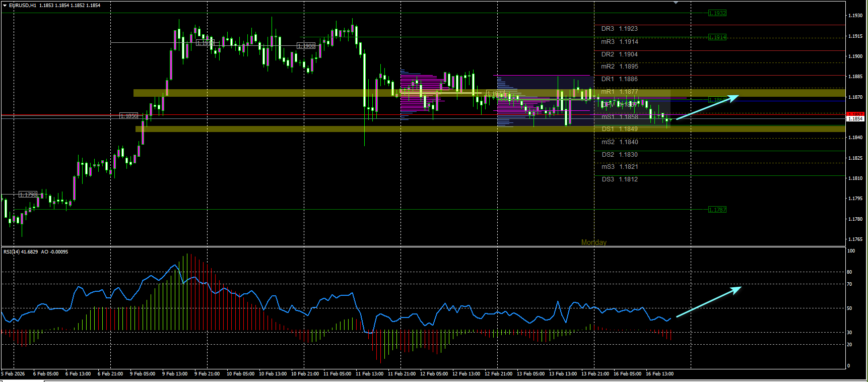Select the DS3 1.1812 pivot label

[619, 179]
